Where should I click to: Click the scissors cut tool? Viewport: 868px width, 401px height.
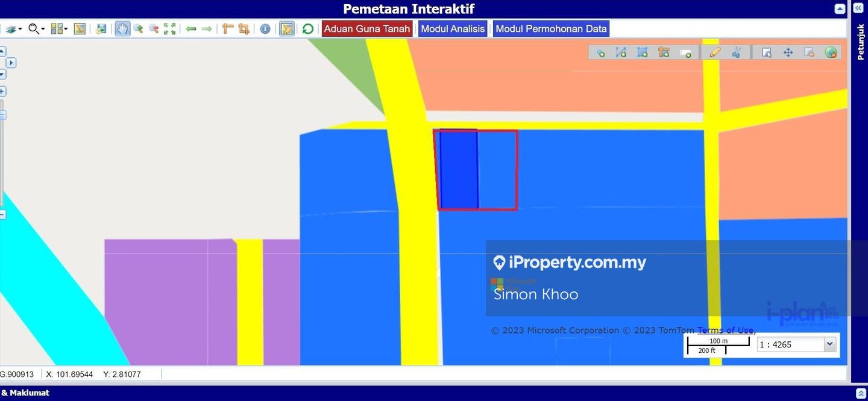pyautogui.click(x=736, y=53)
